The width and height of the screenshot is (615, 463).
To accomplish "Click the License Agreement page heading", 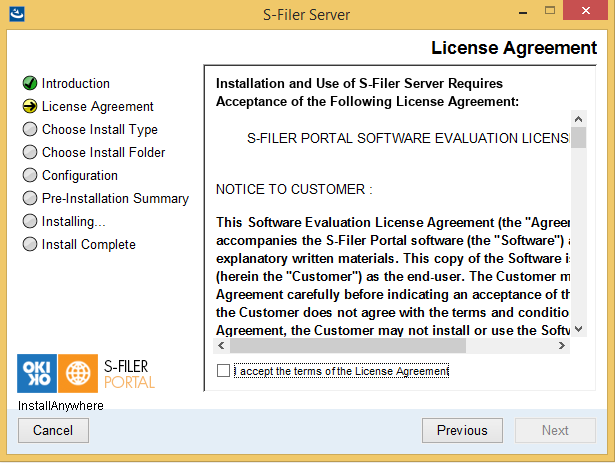I will point(514,48).
